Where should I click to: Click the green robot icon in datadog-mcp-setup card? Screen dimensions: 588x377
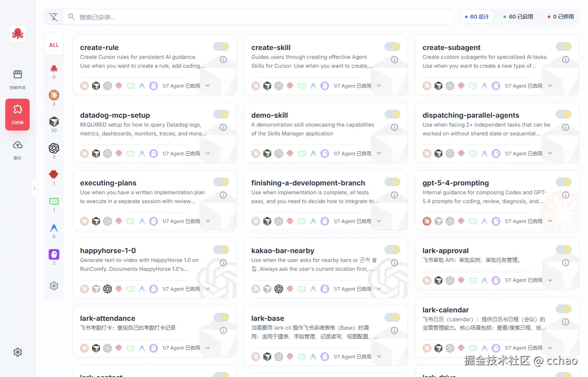coord(131,154)
